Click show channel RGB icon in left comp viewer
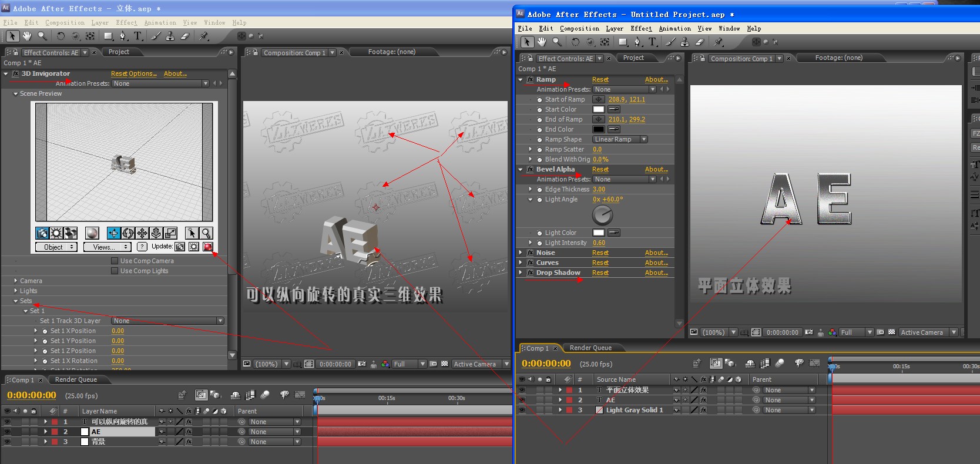The image size is (980, 464). 385,364
